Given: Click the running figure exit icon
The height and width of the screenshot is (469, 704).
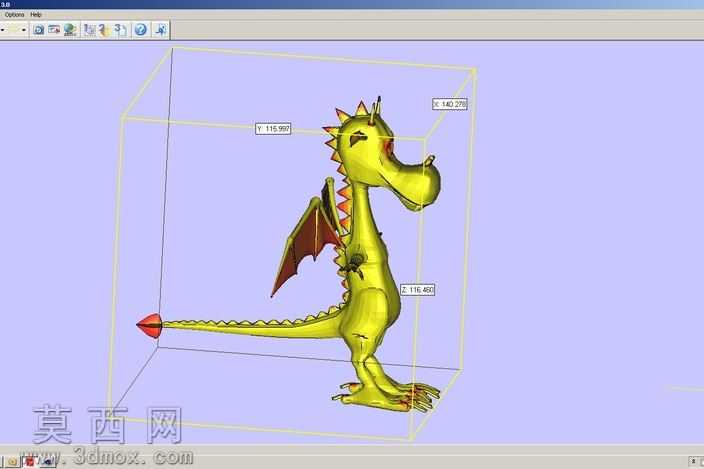Looking at the screenshot, I should click(x=161, y=30).
